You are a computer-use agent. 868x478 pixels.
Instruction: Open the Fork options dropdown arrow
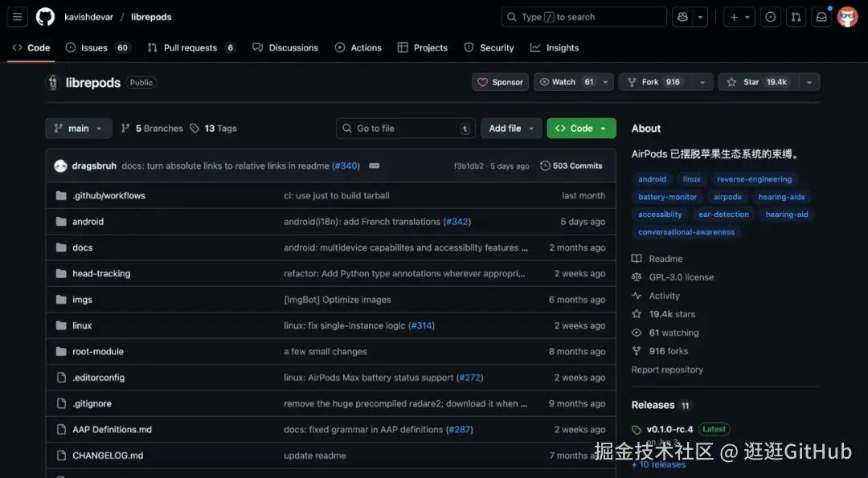click(x=702, y=82)
